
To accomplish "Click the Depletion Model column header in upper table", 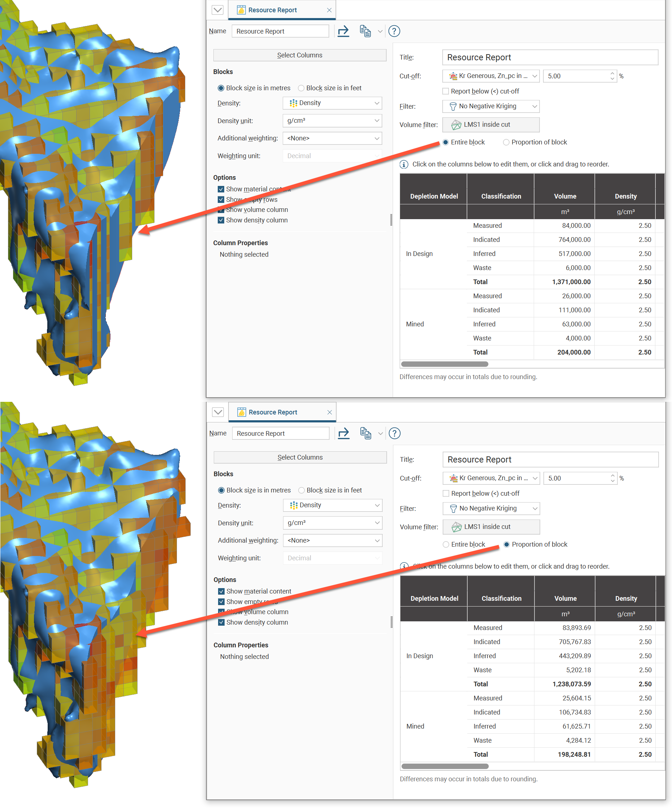I will (434, 196).
